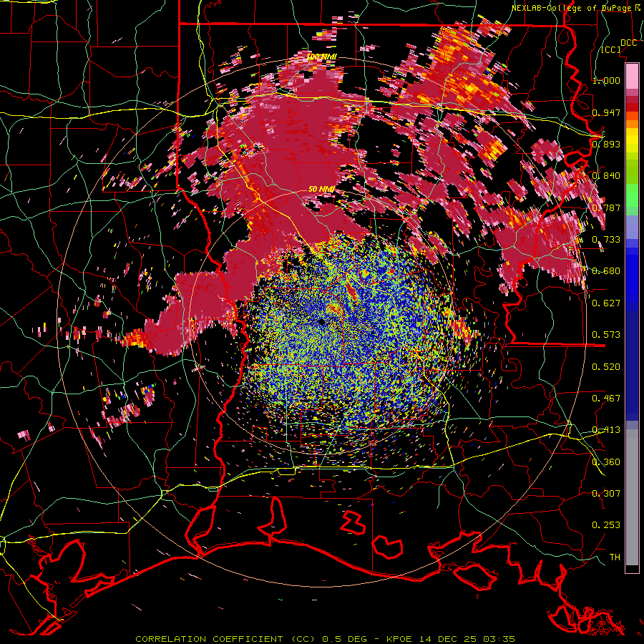644x644 pixels.
Task: Select the 0.893 legend value
Action: pyautogui.click(x=606, y=144)
